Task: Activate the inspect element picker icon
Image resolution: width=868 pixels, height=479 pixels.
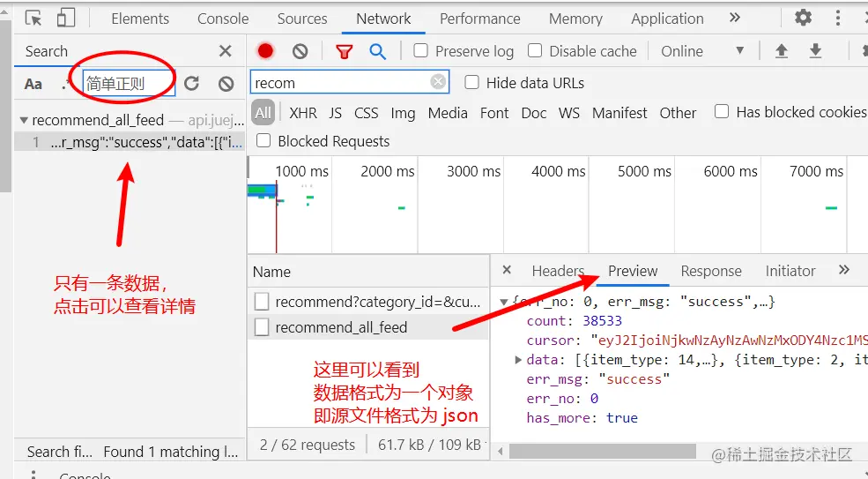Action: coord(33,19)
